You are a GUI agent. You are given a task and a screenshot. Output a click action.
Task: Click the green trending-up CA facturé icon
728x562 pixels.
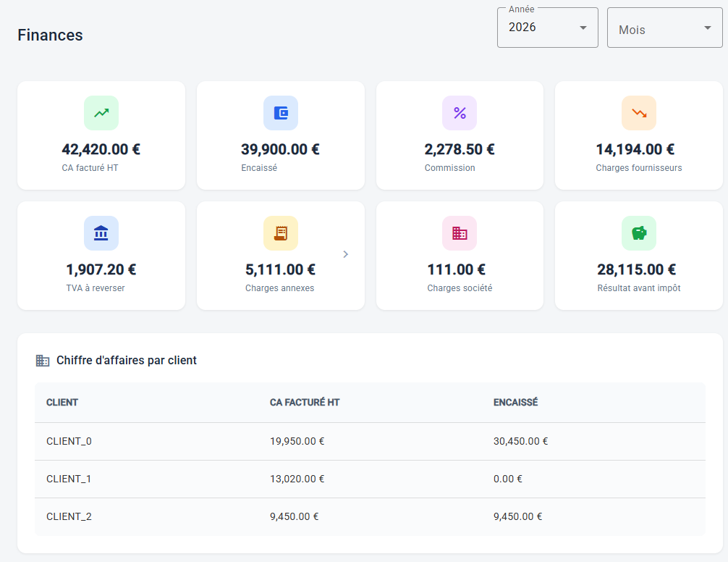coord(101,113)
